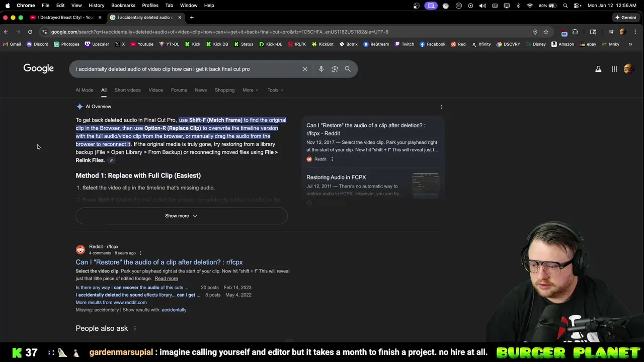Open the Restoring Audio in FCPX card
Screen dimensions: 644x362
pos(336,177)
